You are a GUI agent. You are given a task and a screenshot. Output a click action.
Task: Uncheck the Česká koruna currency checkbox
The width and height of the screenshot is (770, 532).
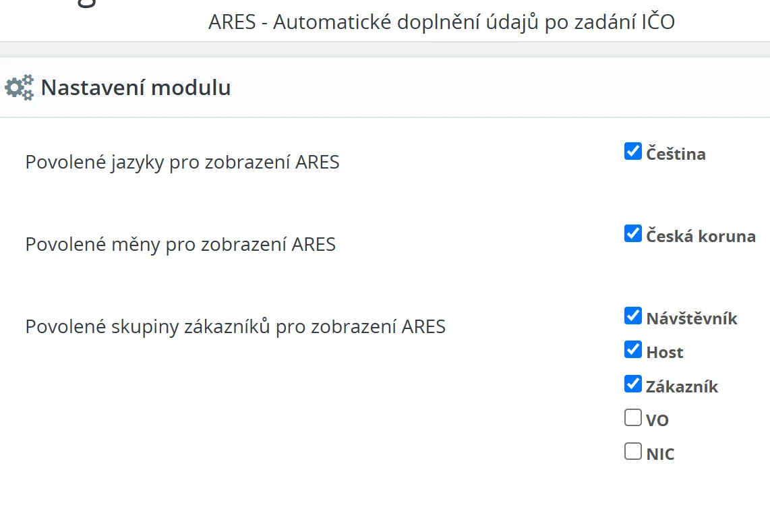coord(632,234)
